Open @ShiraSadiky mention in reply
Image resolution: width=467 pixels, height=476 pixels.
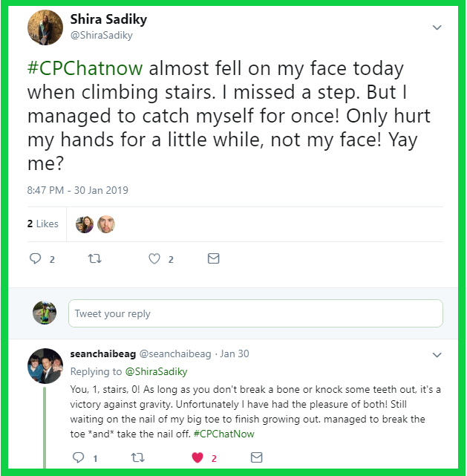click(156, 371)
